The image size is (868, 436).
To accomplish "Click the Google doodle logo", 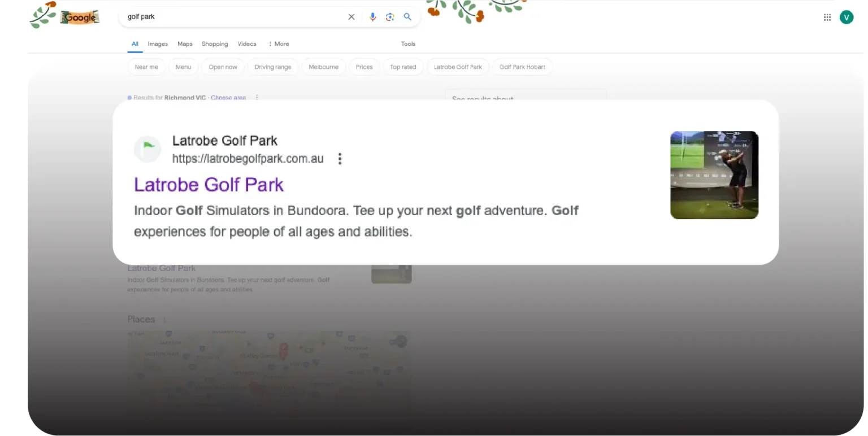I will pos(80,18).
